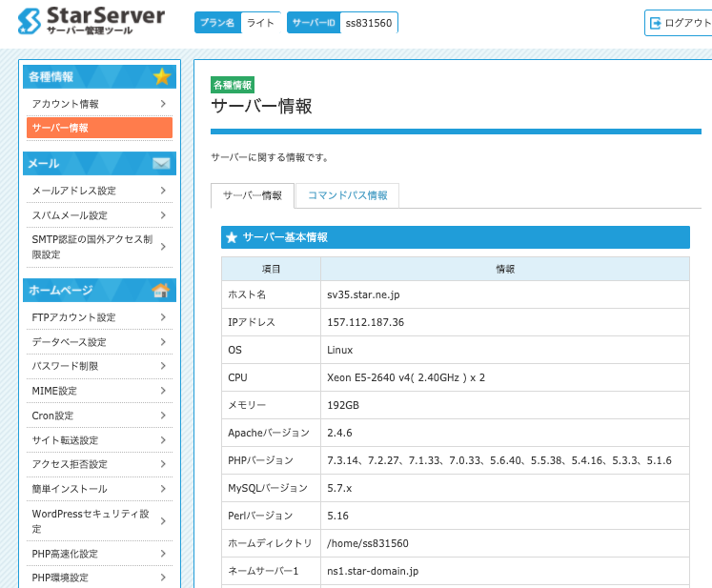The image size is (712, 588).
Task: Open PHP環境設定
Action: [99, 578]
